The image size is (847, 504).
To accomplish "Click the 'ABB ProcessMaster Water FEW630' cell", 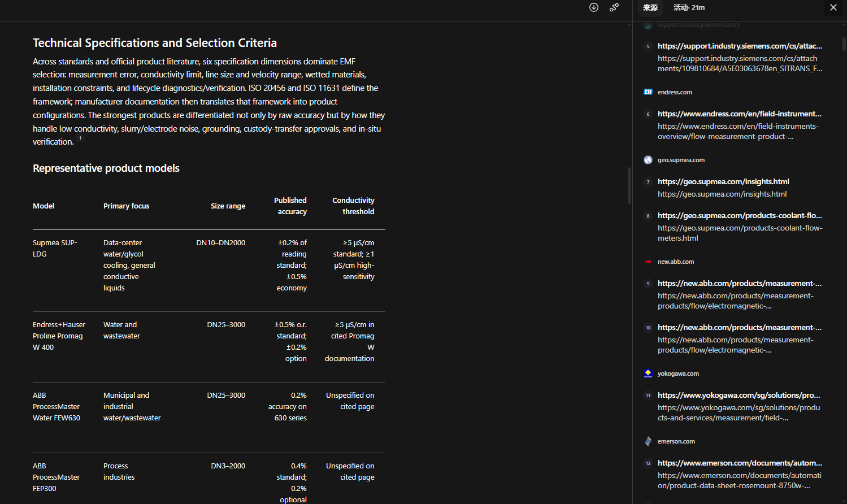I will click(x=57, y=407).
